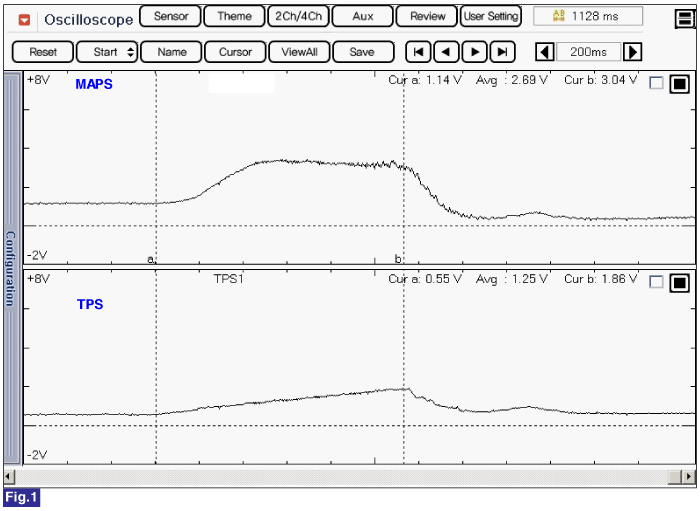
Task: Click the 1128 ms cursor time readout
Action: (x=588, y=17)
